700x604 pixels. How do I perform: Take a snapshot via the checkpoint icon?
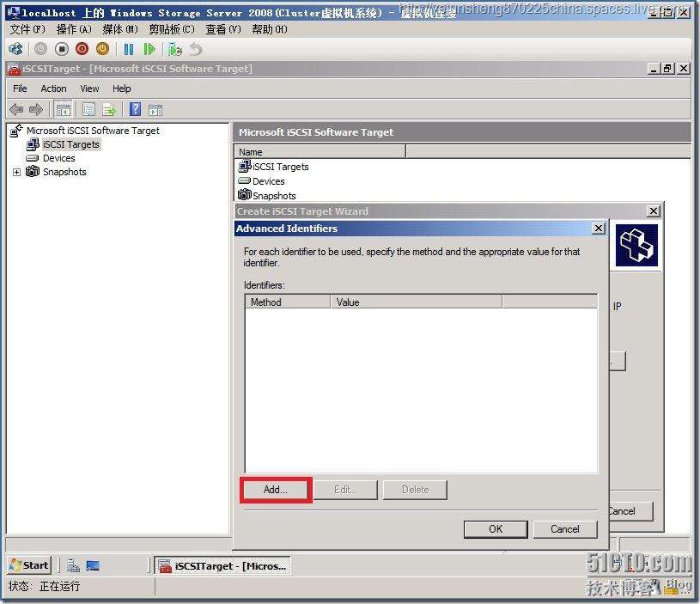(x=175, y=49)
